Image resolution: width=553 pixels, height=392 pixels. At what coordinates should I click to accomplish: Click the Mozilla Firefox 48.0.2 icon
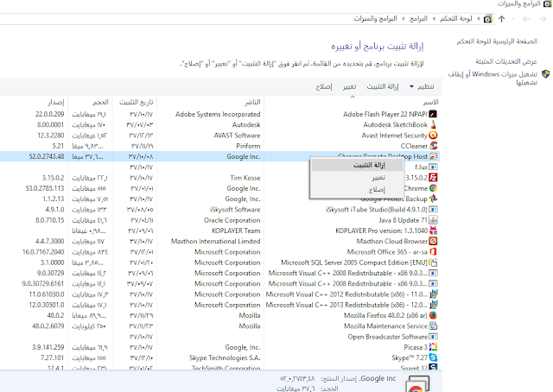pyautogui.click(x=433, y=315)
